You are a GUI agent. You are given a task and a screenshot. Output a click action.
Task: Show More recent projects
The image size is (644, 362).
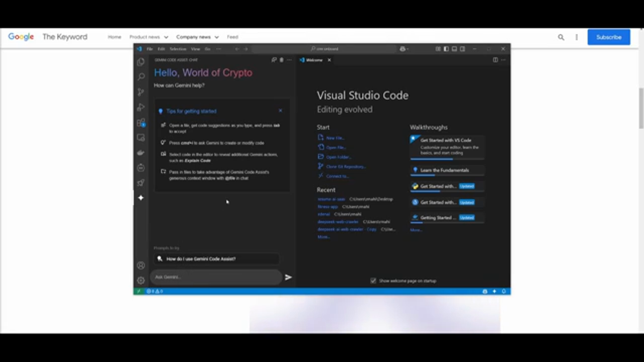pos(323,237)
